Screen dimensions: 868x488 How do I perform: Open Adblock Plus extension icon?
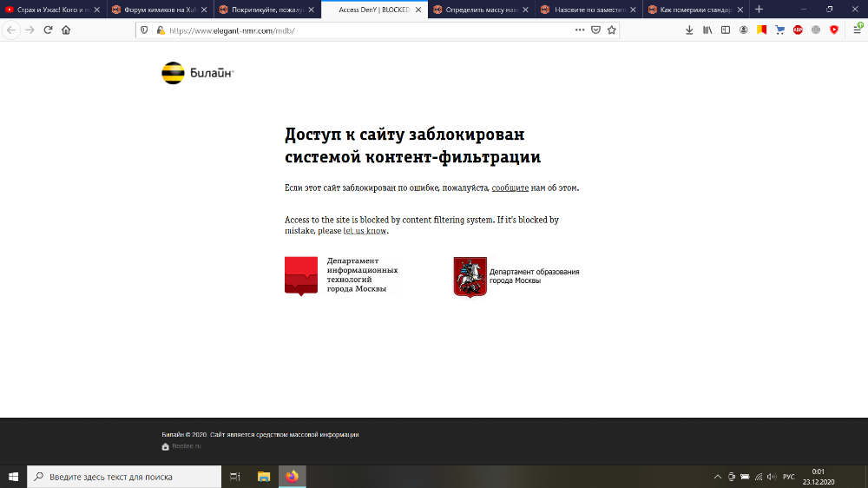point(798,30)
